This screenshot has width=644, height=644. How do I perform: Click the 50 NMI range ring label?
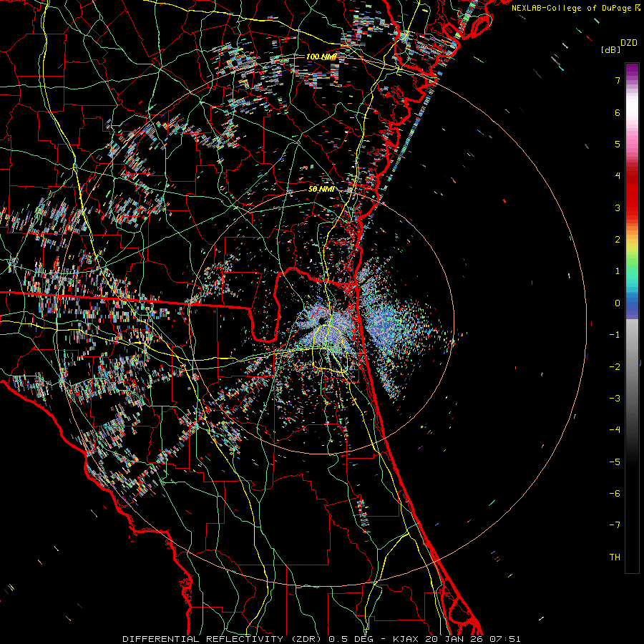pyautogui.click(x=321, y=189)
